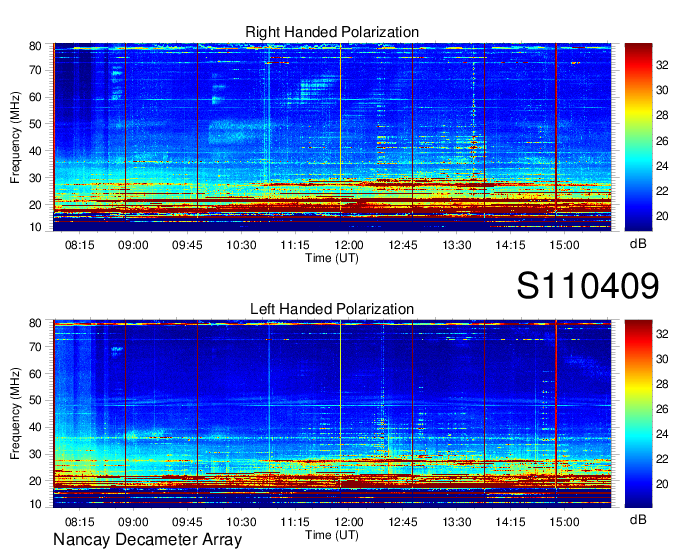Viewport: 680px width, 552px height.
Task: Pick the 09:00 tick under Left Handed plot
Action: click(x=133, y=522)
